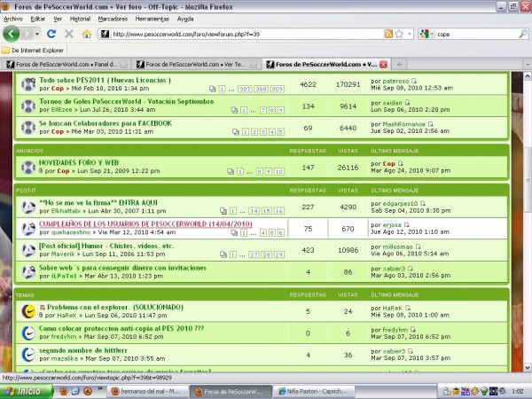Open the Editar menu

coord(37,19)
